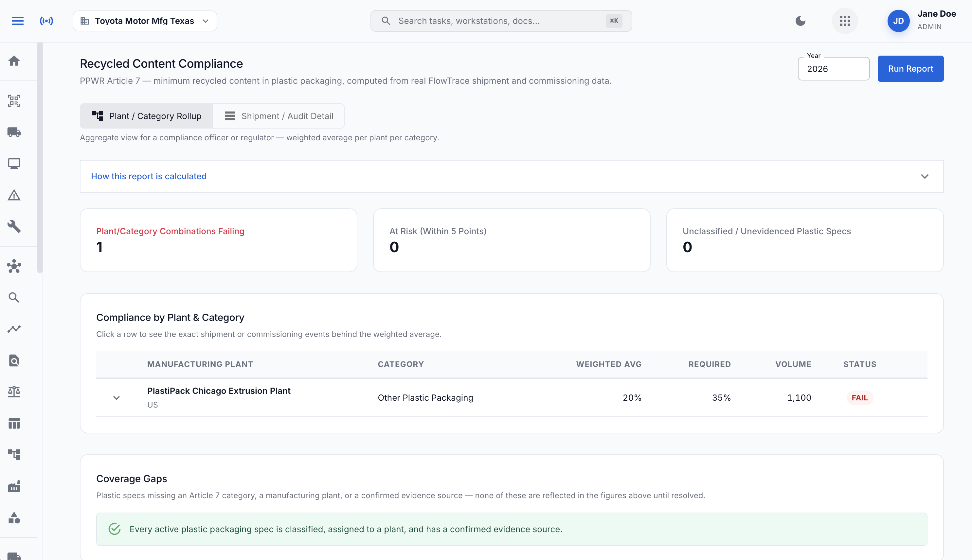Viewport: 972px width, 560px height.
Task: Open the analytics trend line icon
Action: coord(14,329)
